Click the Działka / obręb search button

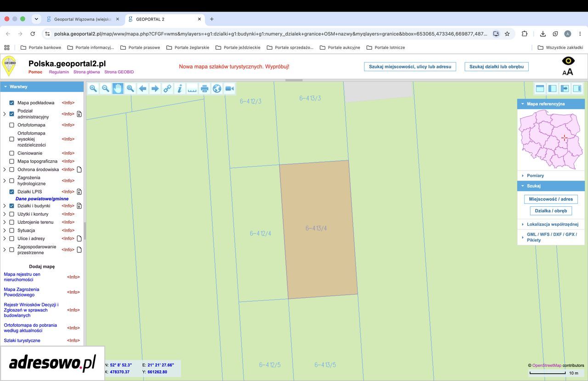tap(551, 211)
